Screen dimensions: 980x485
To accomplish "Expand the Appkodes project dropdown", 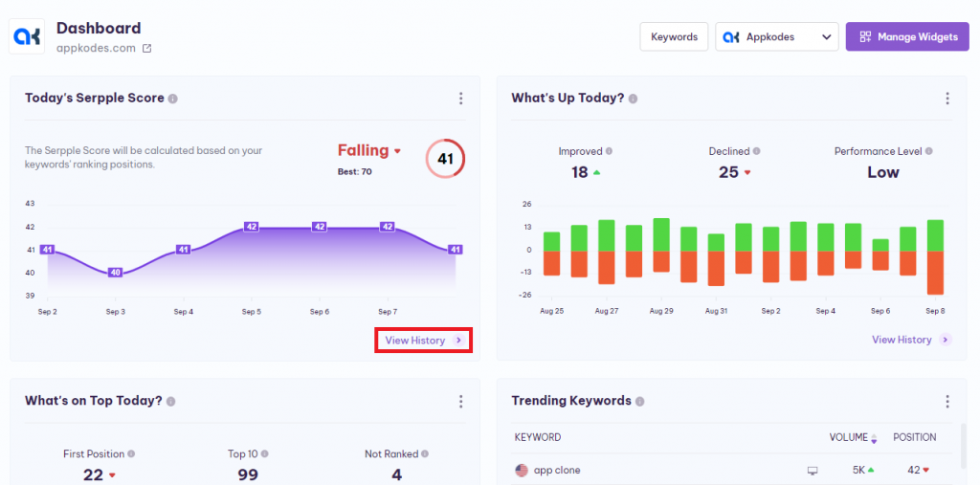I will [776, 37].
